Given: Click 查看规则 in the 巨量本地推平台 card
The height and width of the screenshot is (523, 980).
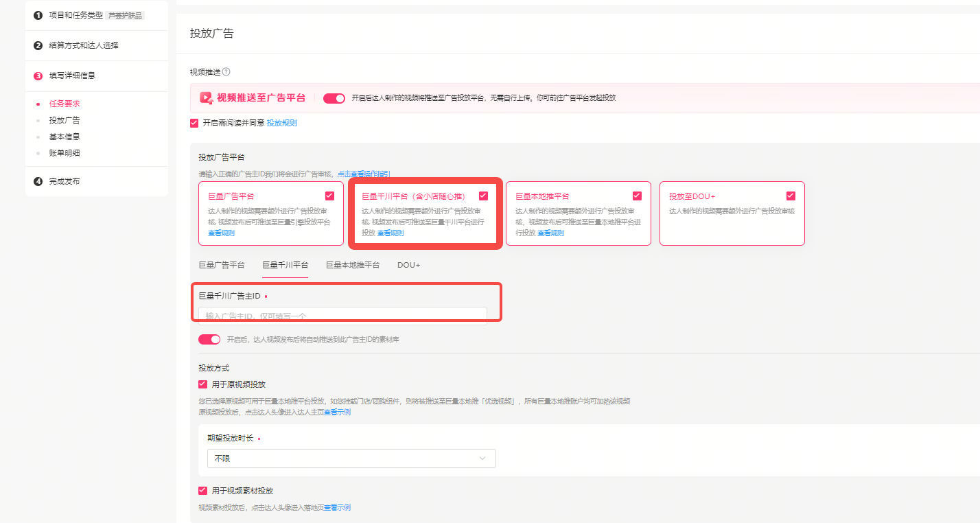Looking at the screenshot, I should (550, 233).
